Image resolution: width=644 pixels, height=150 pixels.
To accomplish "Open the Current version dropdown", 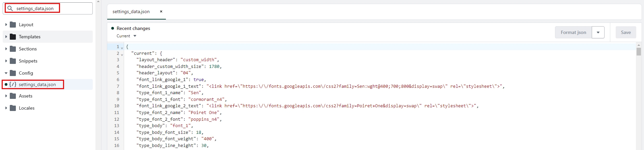I will point(126,36).
